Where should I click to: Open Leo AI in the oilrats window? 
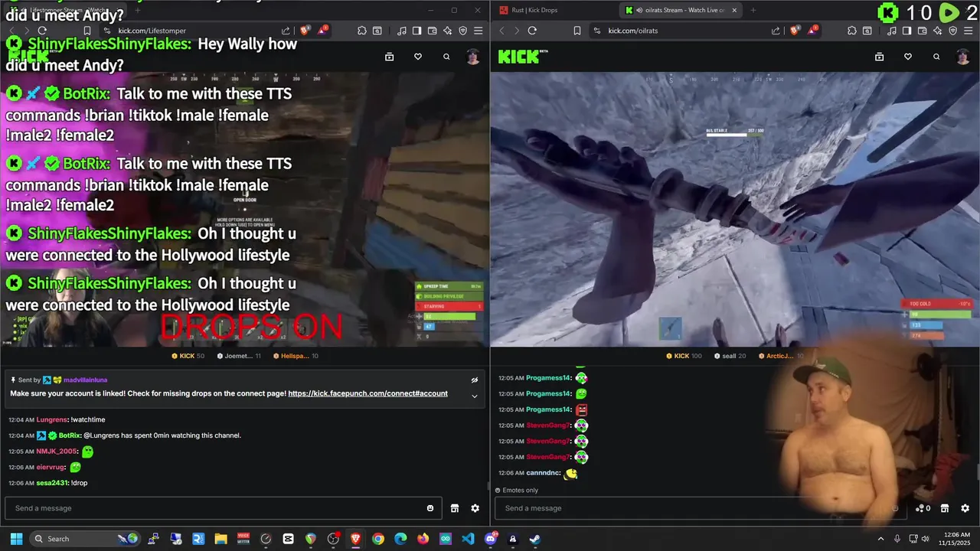938,31
